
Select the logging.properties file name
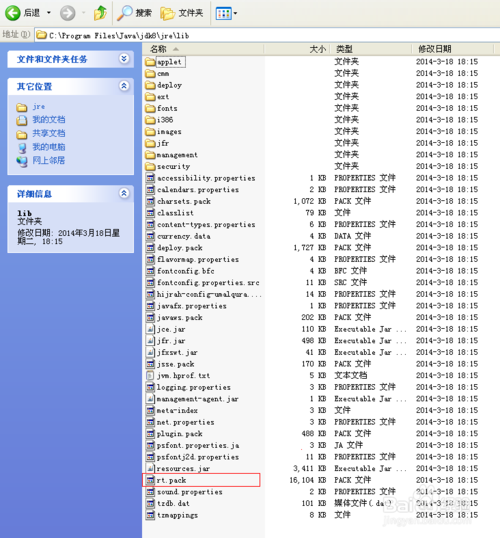(x=194, y=387)
